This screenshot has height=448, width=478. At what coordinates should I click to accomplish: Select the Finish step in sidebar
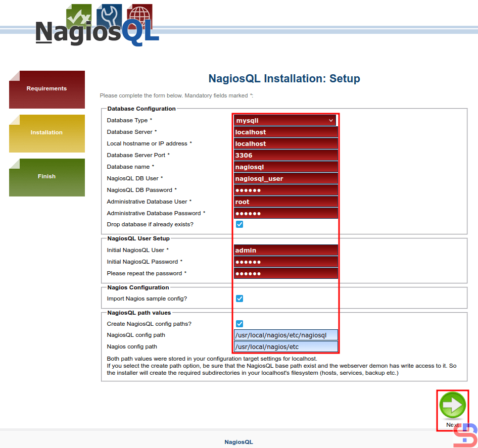click(x=47, y=177)
